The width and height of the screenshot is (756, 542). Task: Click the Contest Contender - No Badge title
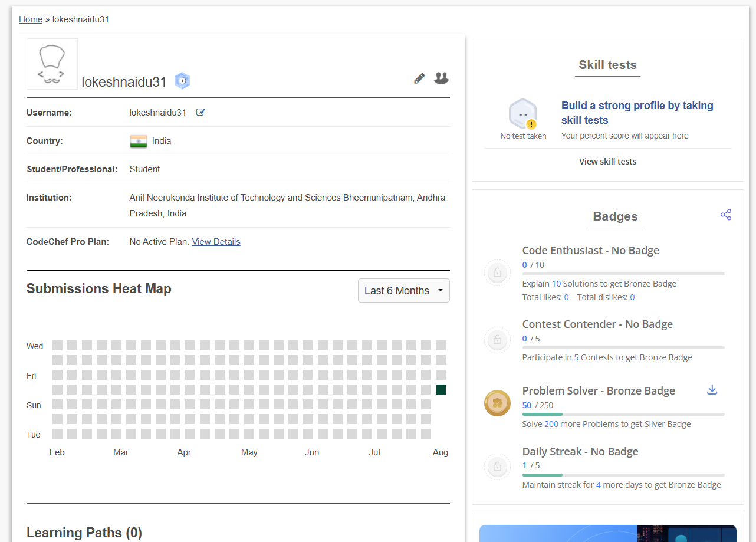[x=597, y=324]
